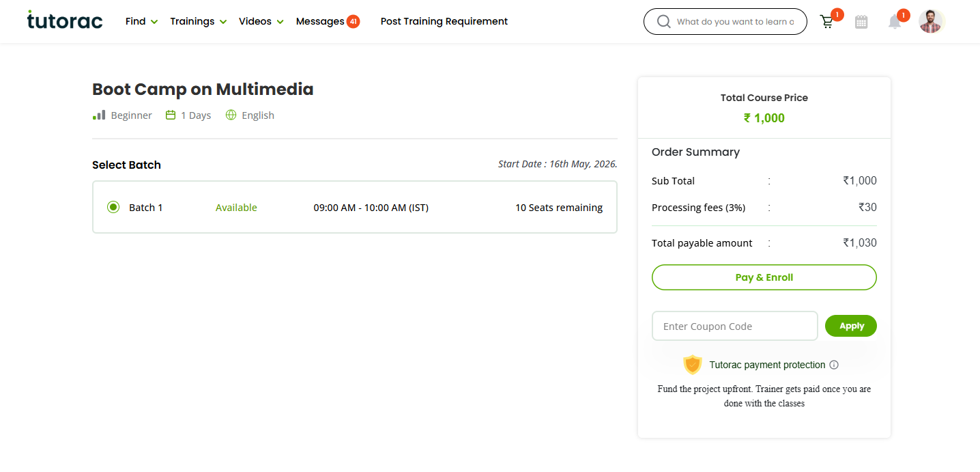Open the calendar icon in header
This screenshot has width=980, height=472.
[x=861, y=22]
